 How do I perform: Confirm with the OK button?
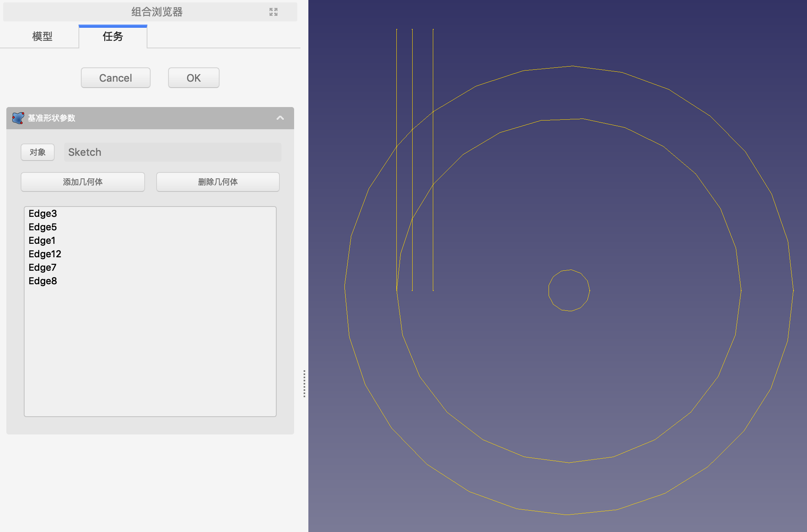click(193, 78)
